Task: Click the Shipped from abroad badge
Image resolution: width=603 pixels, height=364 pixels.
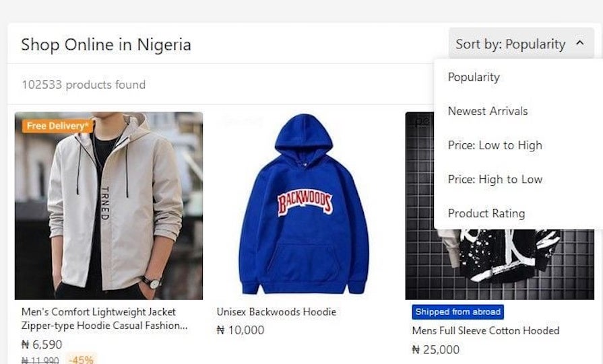Action: click(457, 312)
